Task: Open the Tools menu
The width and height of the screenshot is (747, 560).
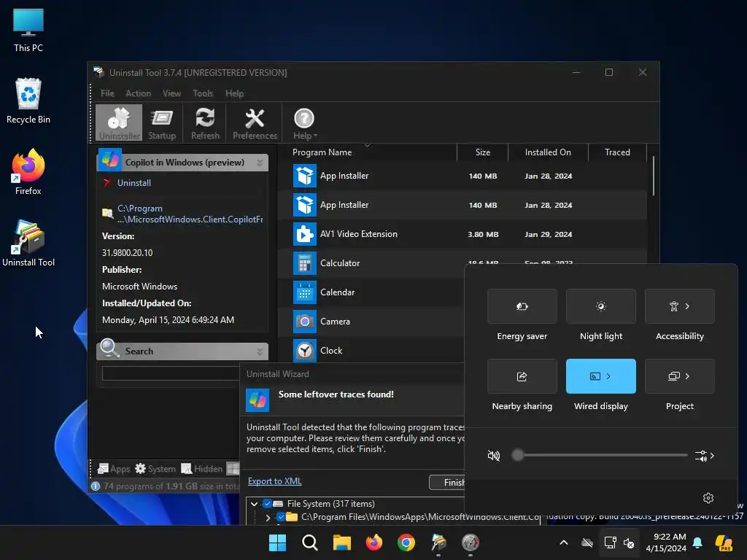Action: (203, 93)
